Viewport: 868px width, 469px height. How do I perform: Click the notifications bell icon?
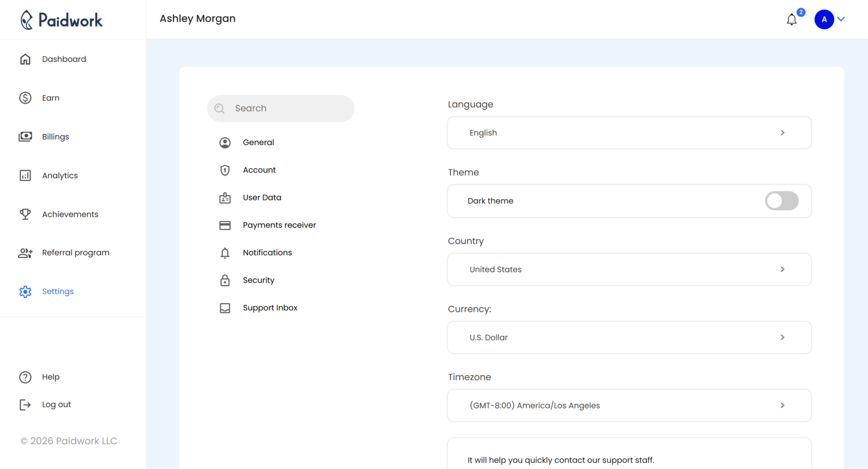[791, 19]
